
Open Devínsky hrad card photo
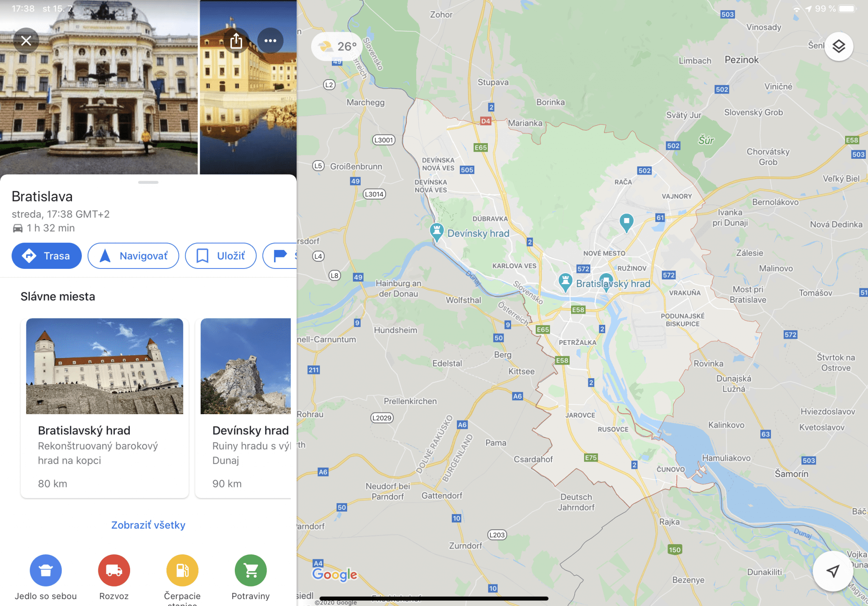point(246,366)
